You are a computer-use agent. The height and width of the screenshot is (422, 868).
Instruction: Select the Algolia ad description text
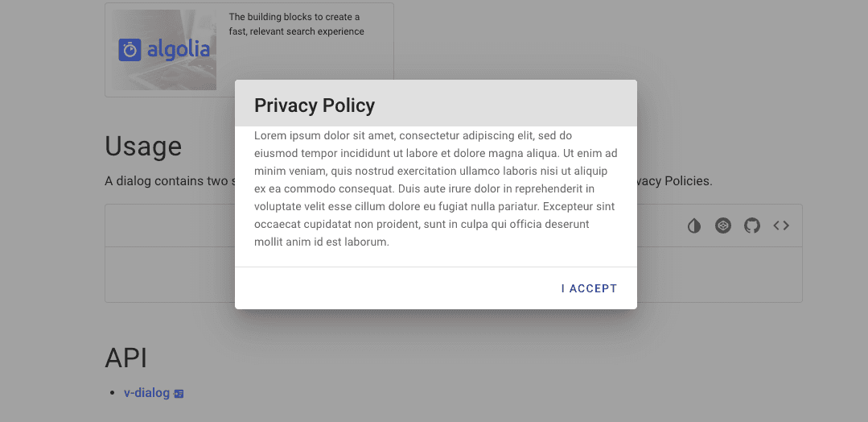click(297, 24)
